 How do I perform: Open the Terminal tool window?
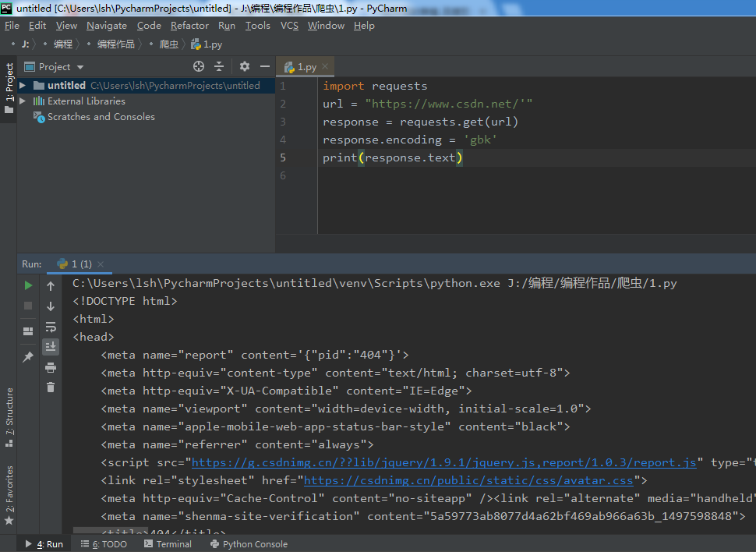click(168, 543)
